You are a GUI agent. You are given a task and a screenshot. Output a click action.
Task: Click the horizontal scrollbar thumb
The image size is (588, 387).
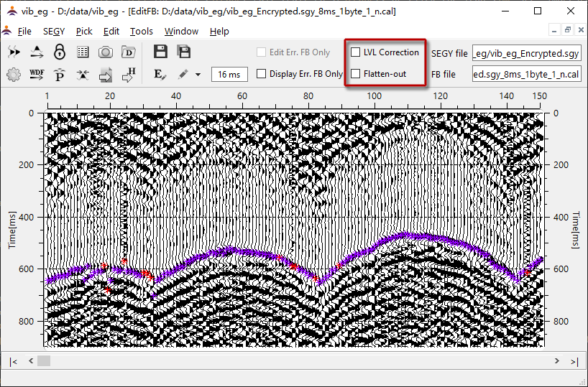[44, 360]
